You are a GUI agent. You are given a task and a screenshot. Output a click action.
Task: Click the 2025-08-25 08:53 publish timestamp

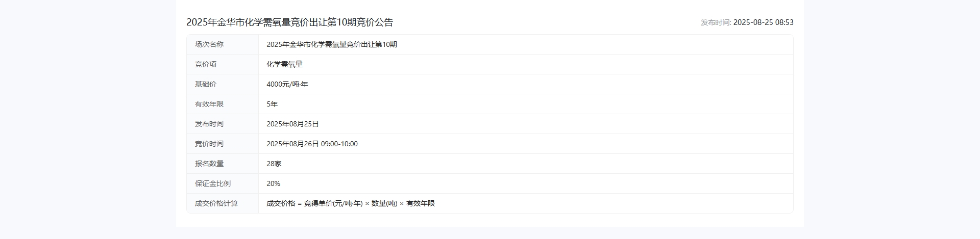[x=763, y=22]
